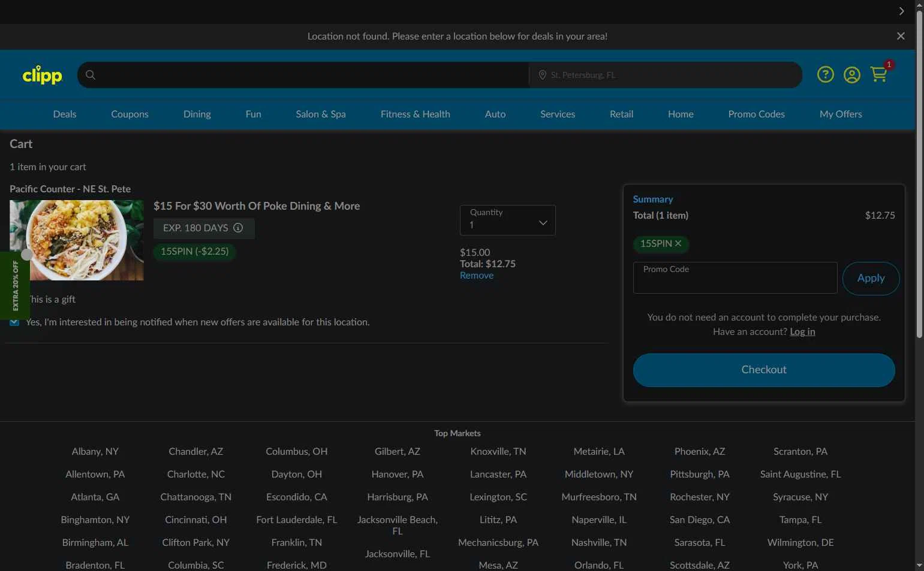This screenshot has width=924, height=571.
Task: Select Tampa, FL market
Action: click(x=800, y=520)
